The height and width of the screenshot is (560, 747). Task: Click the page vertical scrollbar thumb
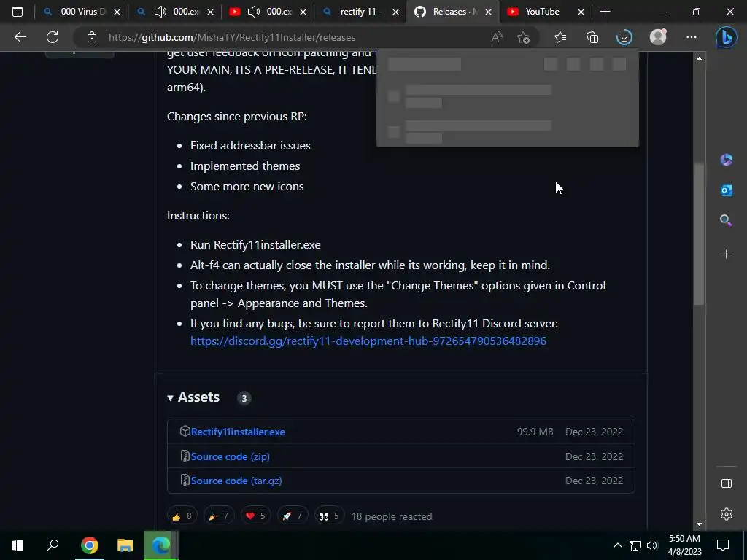coord(699,233)
